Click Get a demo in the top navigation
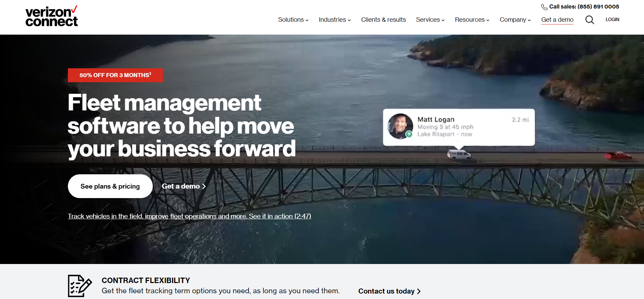 pyautogui.click(x=557, y=20)
